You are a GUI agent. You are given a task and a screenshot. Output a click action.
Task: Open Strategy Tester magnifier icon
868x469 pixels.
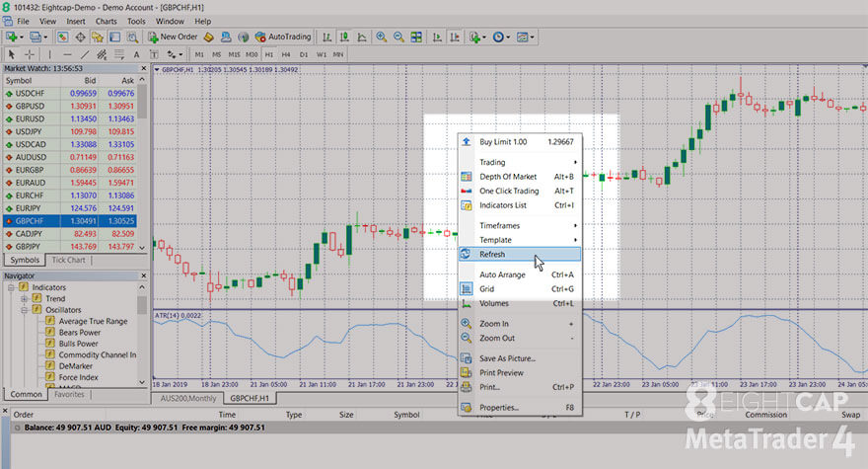click(x=132, y=38)
